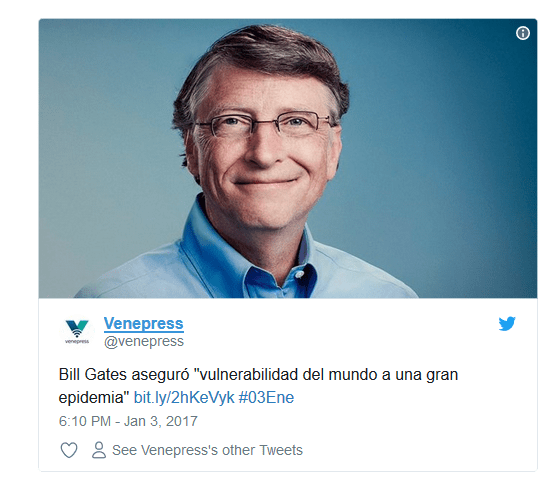Click the small venepress caption under the avatar

[x=77, y=342]
